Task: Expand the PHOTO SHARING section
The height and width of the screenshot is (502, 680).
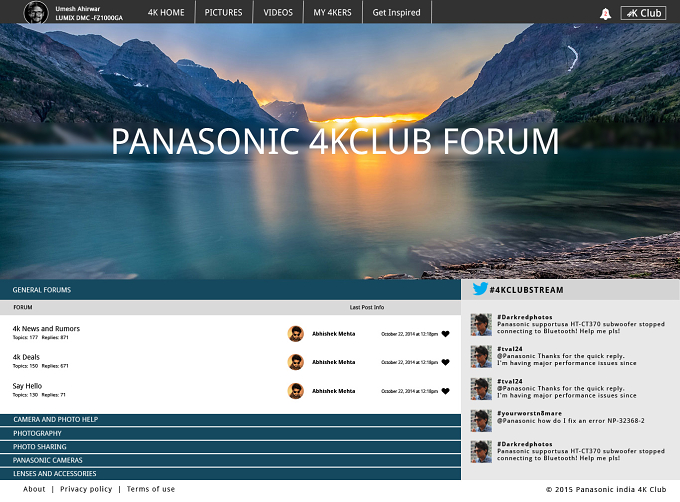Action: [x=230, y=447]
